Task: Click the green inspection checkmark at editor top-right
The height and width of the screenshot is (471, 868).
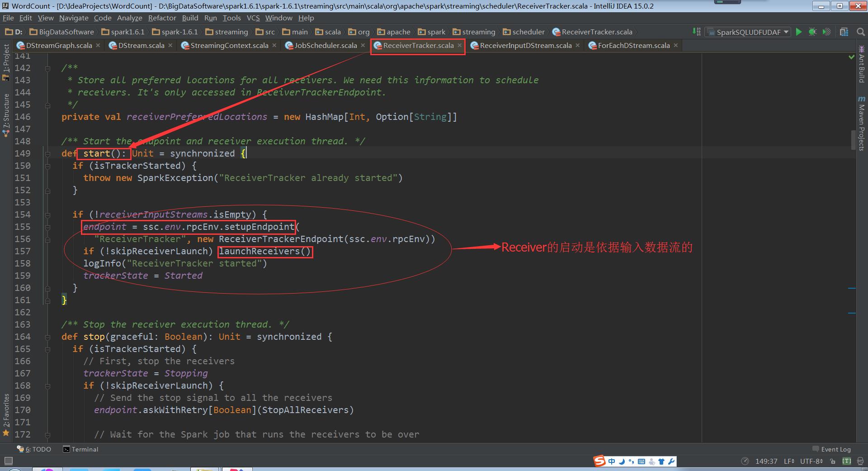Action: (852, 57)
